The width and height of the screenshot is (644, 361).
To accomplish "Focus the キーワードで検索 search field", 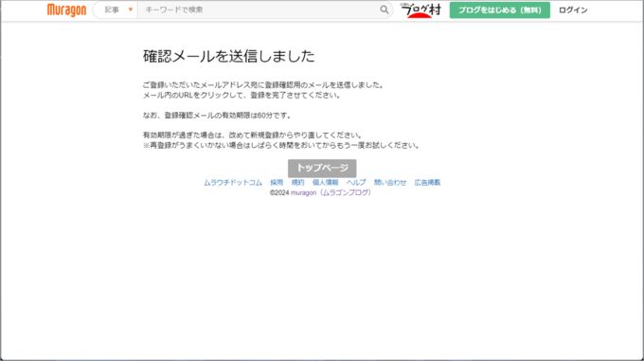I will [259, 9].
